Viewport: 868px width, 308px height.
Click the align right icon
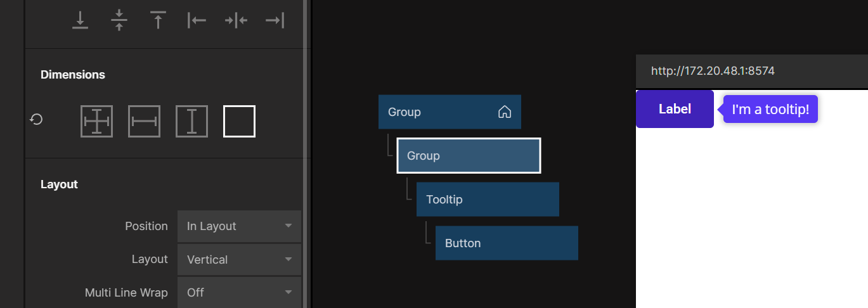[x=275, y=20]
